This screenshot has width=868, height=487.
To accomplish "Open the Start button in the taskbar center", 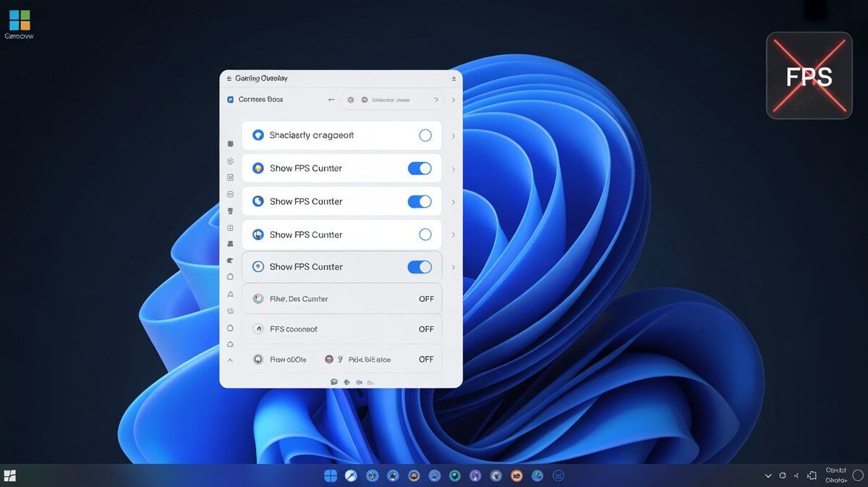I will click(x=331, y=475).
